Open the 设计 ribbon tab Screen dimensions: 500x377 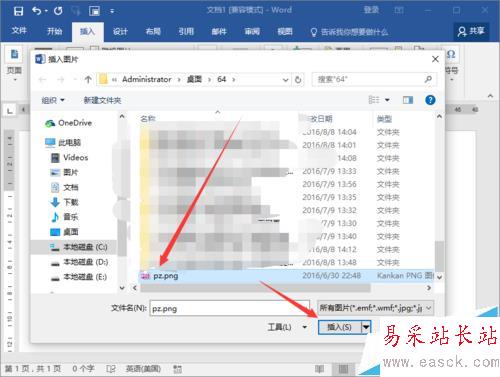pos(120,32)
